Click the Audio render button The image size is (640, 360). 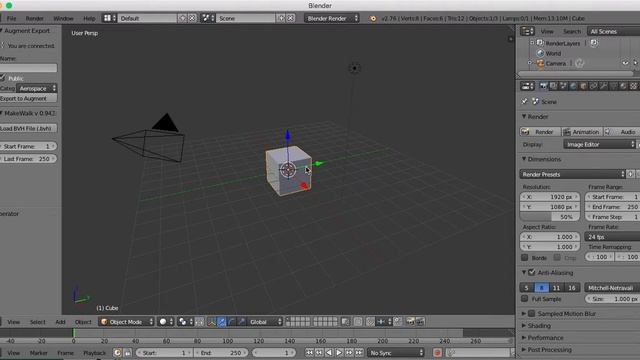[x=622, y=132]
